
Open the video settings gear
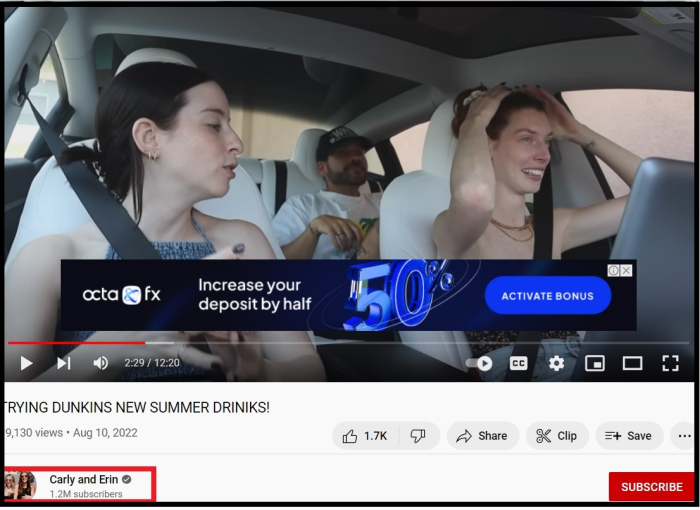pos(556,364)
